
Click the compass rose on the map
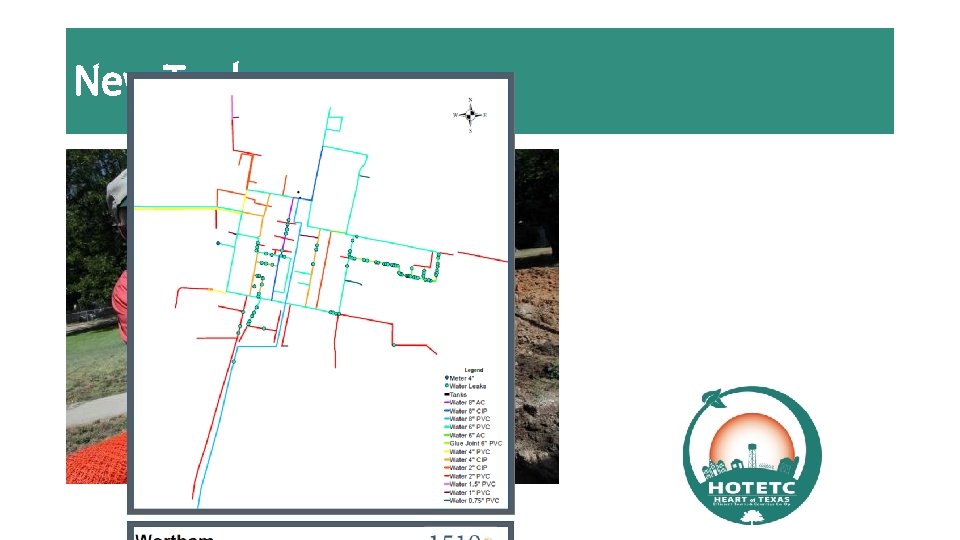coord(470,115)
